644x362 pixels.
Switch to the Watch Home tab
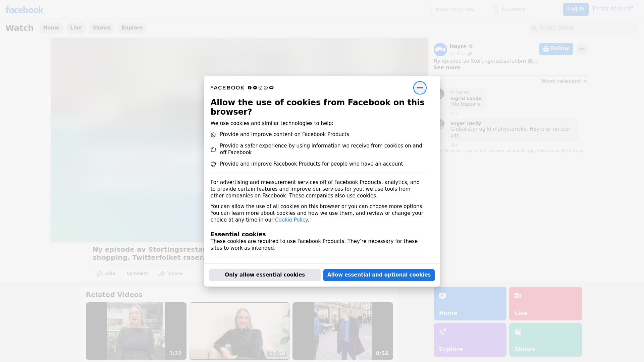51,28
